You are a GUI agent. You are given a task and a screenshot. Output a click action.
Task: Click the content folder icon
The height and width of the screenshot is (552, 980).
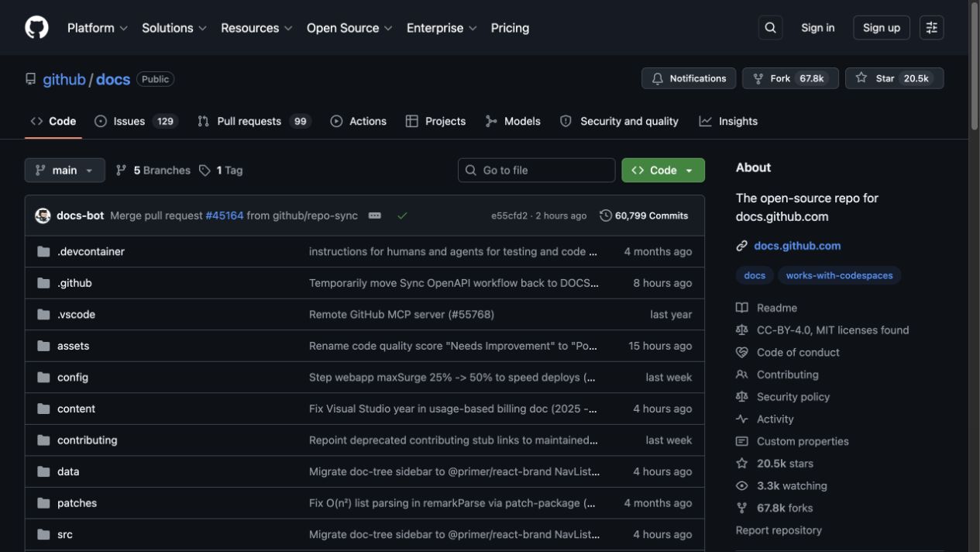coord(43,409)
